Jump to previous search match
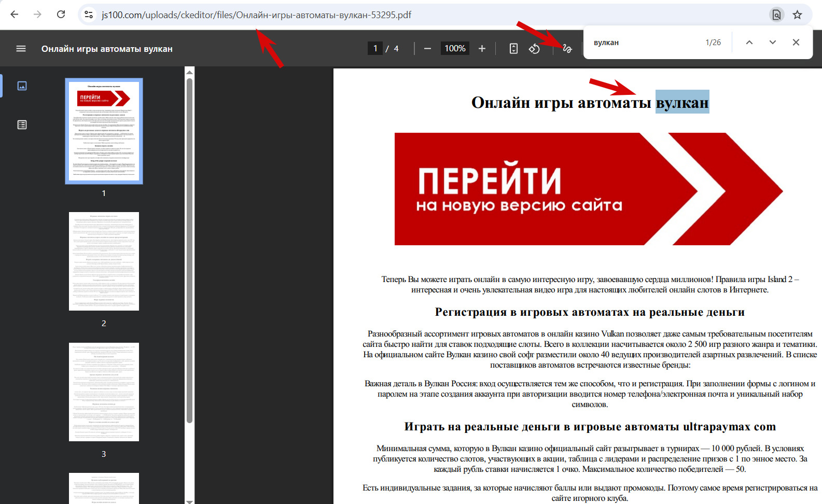 click(749, 43)
